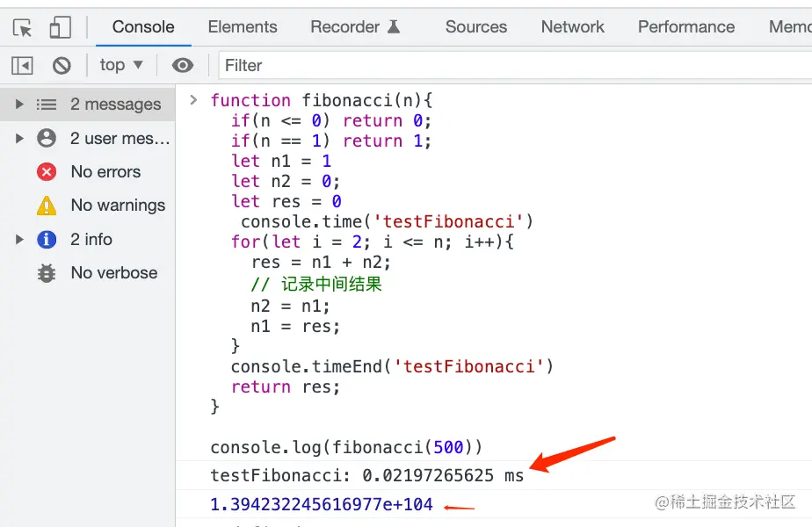Expand the 2 info arrow
This screenshot has height=527, width=812.
click(19, 240)
